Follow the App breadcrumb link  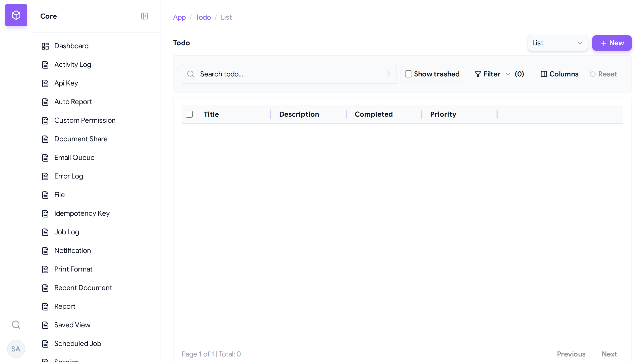[179, 17]
